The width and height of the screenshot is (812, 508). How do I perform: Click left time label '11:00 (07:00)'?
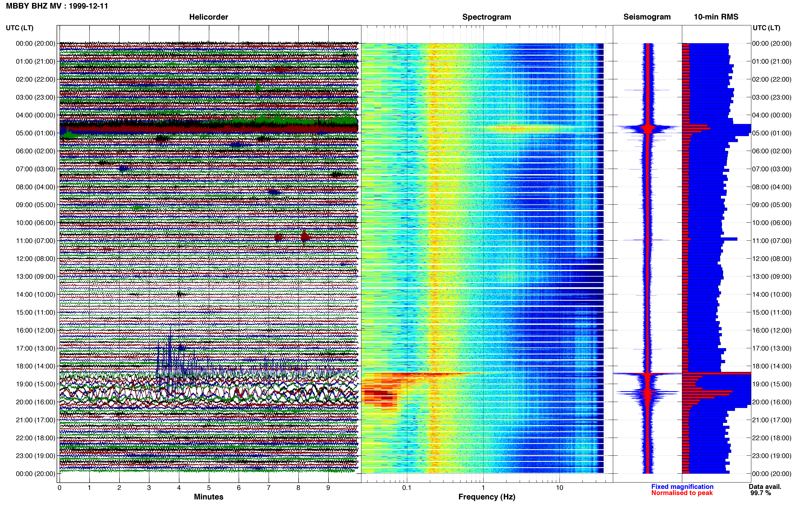(36, 240)
